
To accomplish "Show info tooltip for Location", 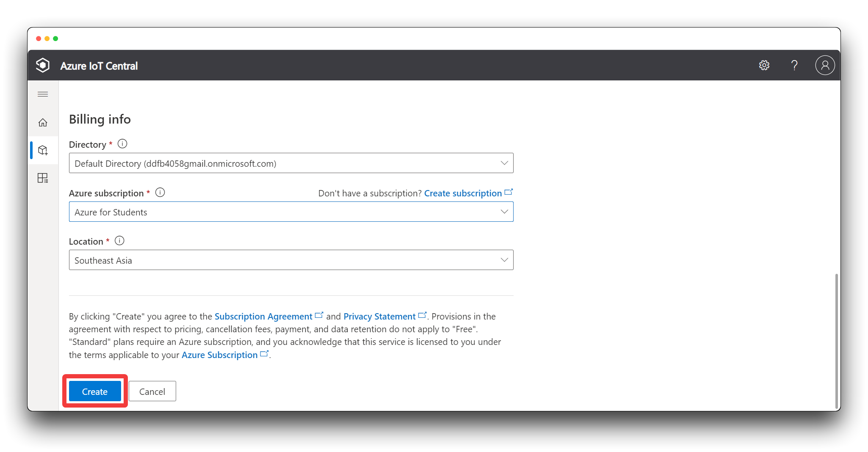I will coord(120,241).
